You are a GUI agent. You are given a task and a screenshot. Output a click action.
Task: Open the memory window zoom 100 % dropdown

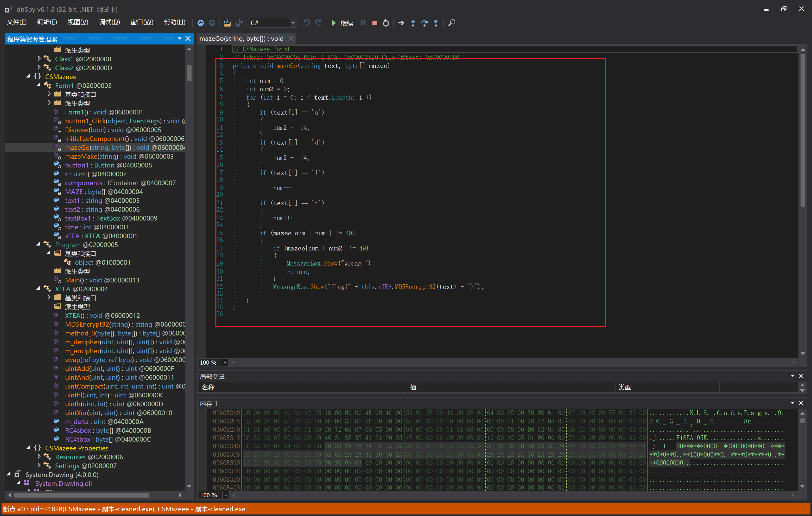point(226,495)
